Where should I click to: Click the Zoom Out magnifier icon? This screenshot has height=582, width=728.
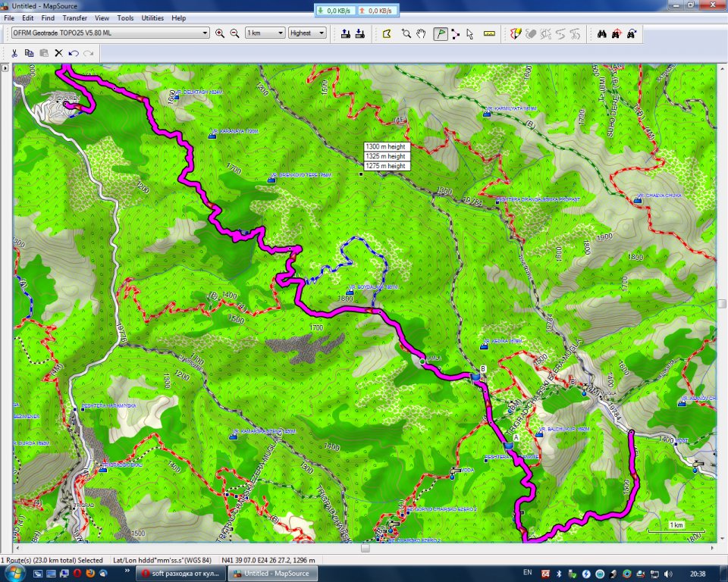(235, 33)
